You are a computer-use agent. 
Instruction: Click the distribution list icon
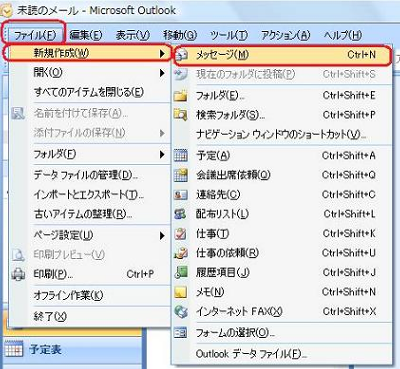181,214
